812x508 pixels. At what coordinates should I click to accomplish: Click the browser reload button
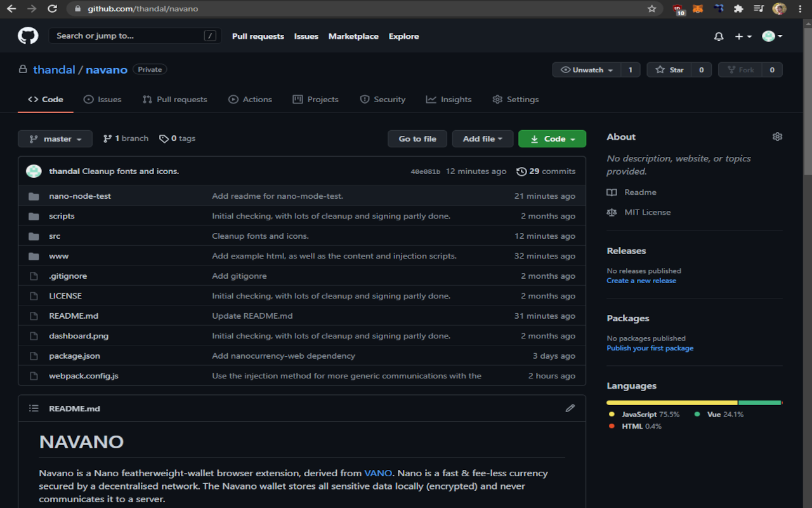(52, 9)
